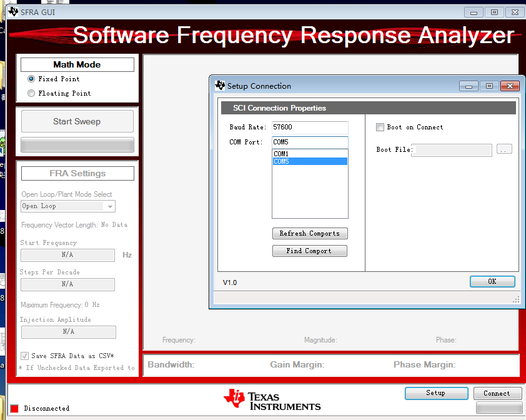Maximize the SFRA GUI window
Image resolution: width=526 pixels, height=420 pixels.
point(495,12)
